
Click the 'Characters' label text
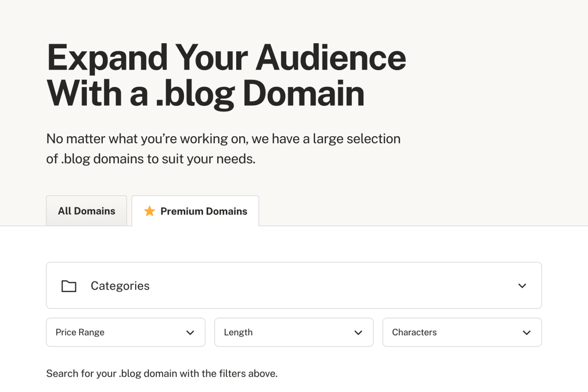[414, 332]
